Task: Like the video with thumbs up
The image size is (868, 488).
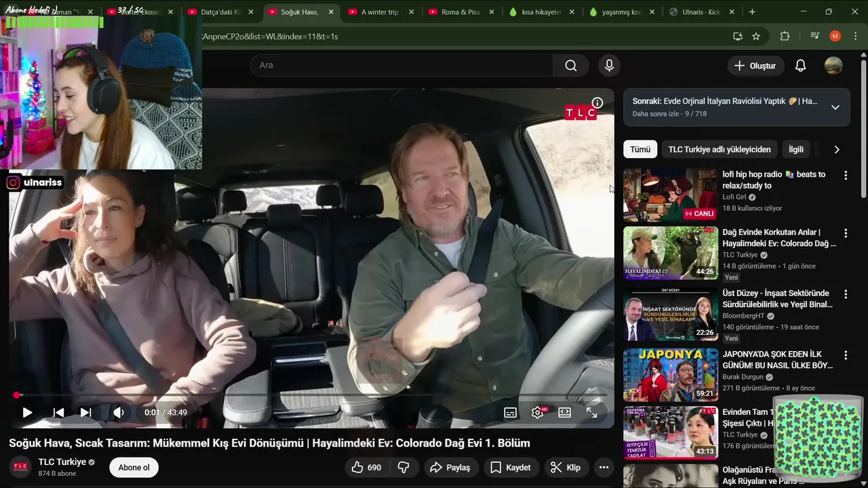Action: 366,468
